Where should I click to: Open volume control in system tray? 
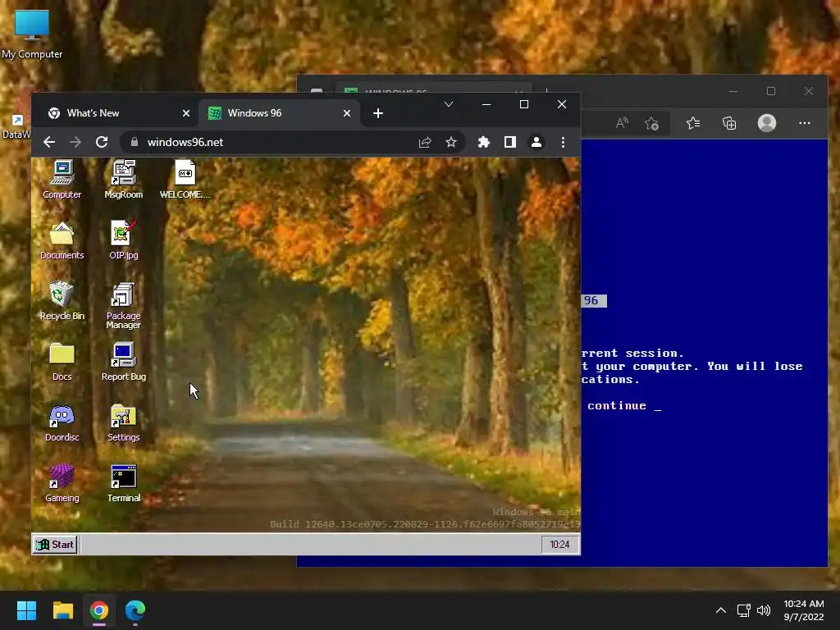pos(764,610)
